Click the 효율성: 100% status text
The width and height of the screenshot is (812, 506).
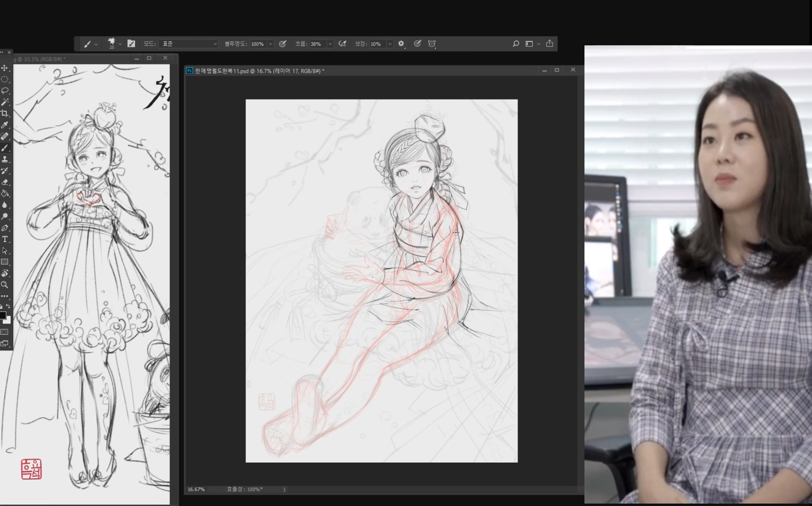(x=245, y=489)
